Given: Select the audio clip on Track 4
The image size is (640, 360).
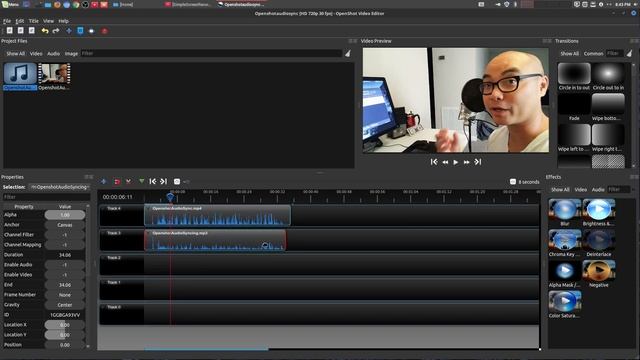Looking at the screenshot, I should click(x=218, y=215).
